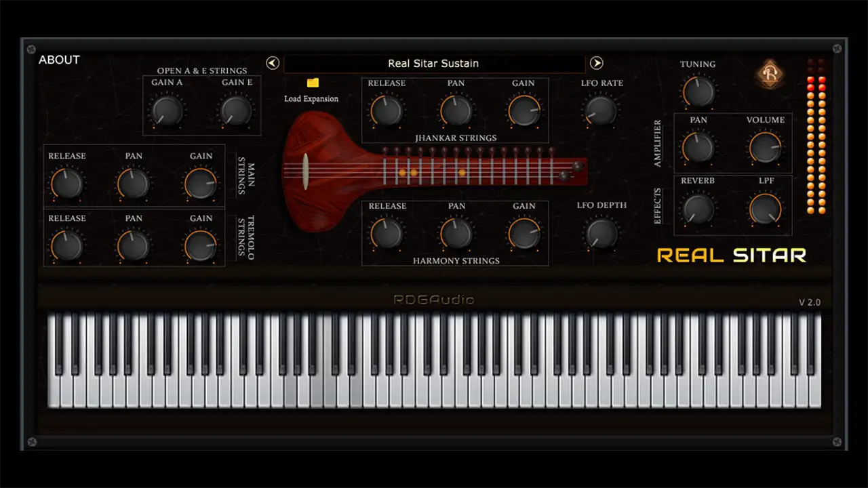Viewport: 868px width, 488px height.
Task: Open the Real Sitar Sustain preset selector
Action: point(434,64)
